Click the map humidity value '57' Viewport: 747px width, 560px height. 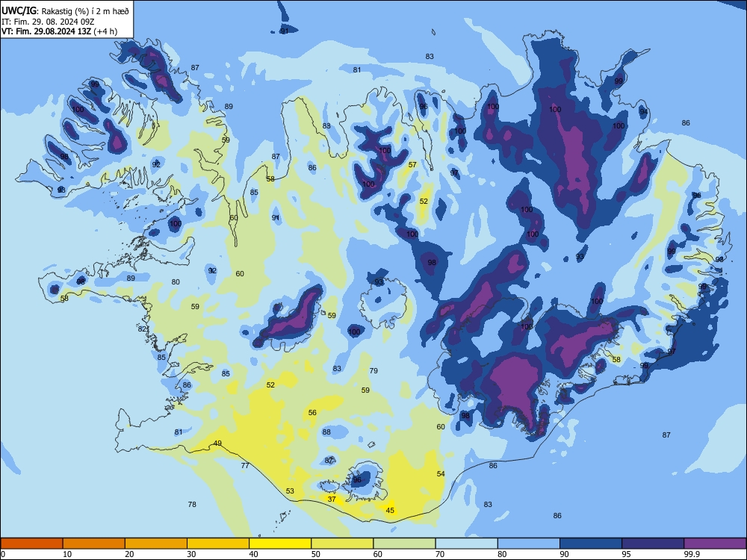pyautogui.click(x=412, y=165)
